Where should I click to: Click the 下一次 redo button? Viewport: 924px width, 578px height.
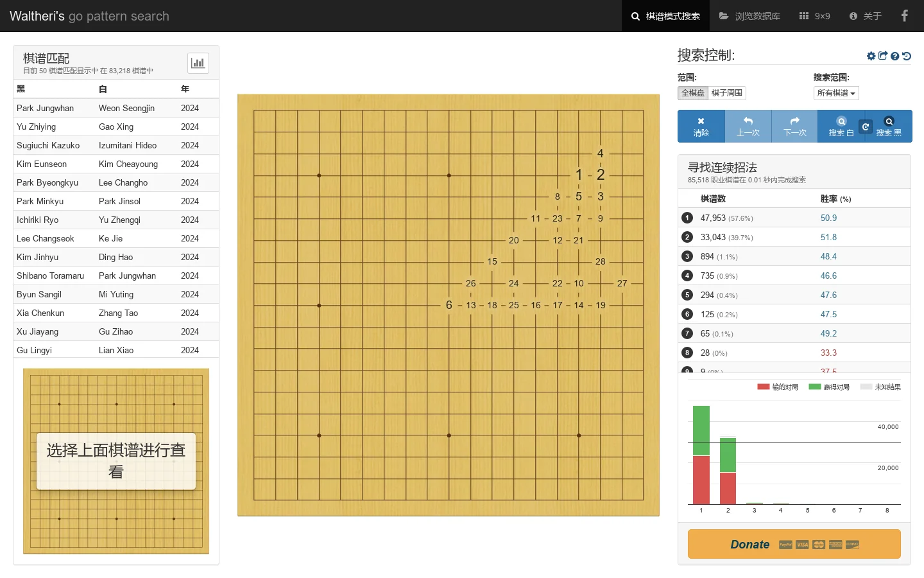794,127
